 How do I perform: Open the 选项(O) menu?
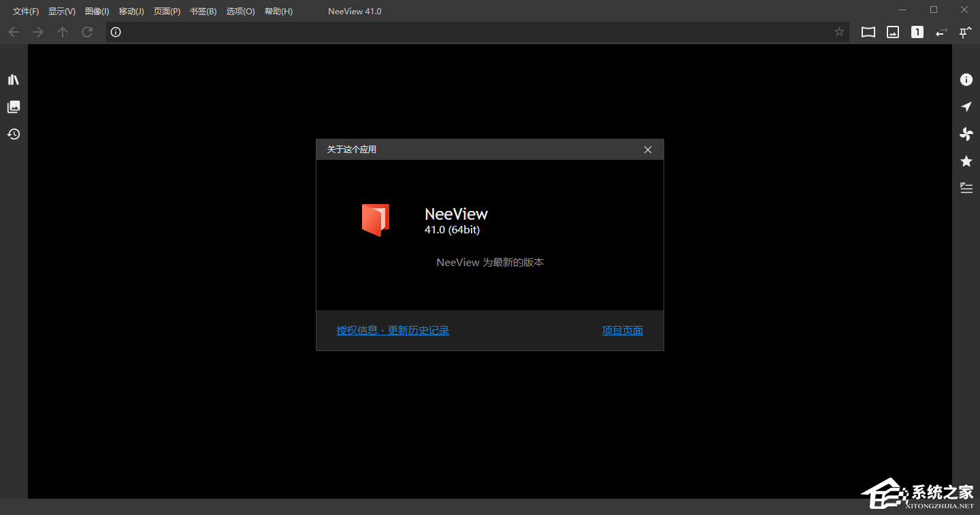point(241,12)
